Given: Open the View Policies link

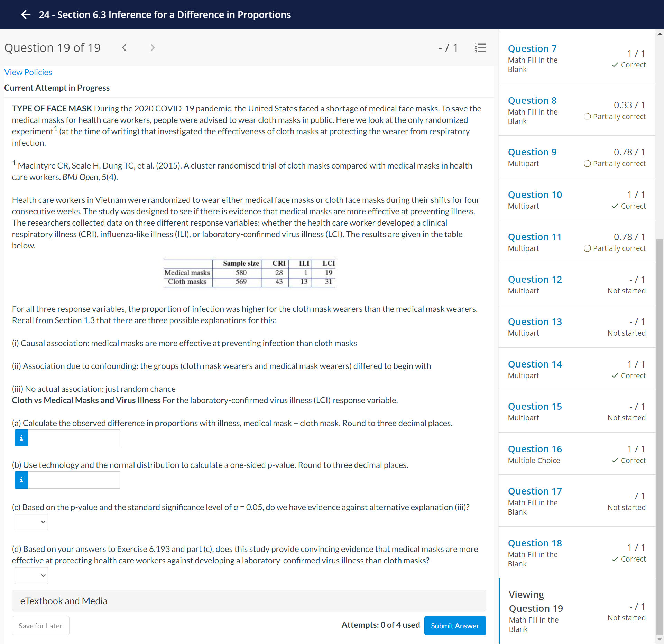Looking at the screenshot, I should 28,72.
